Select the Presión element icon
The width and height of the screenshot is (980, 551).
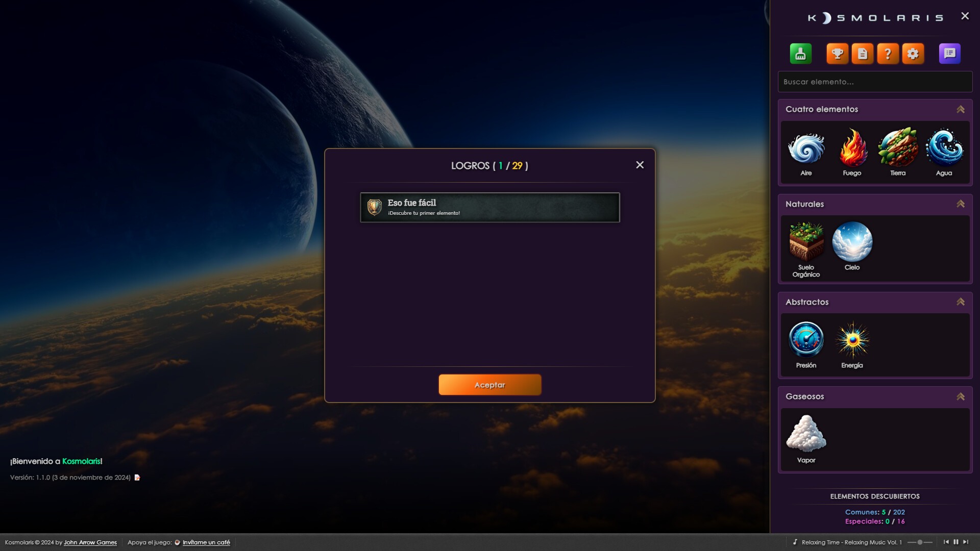point(806,339)
